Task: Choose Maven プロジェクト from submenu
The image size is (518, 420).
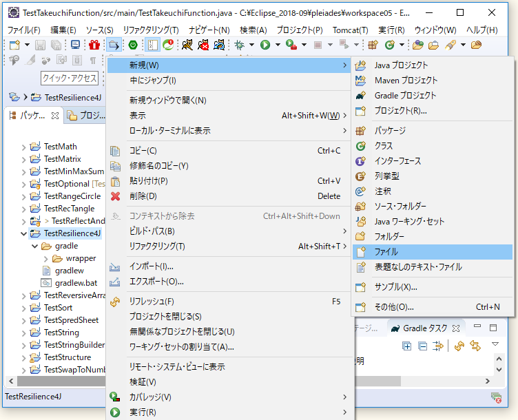Action: pos(433,81)
